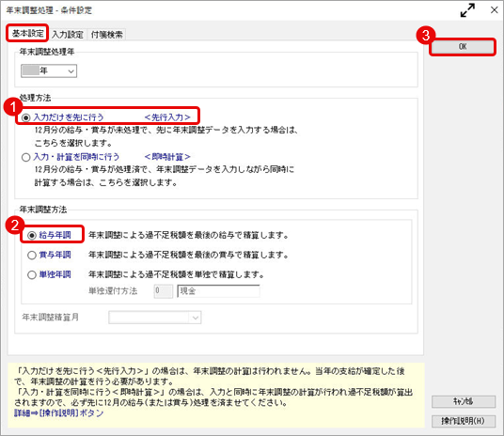Screen dimensions: 504x436
Task: Click the <先行入力> label text
Action: (x=167, y=117)
